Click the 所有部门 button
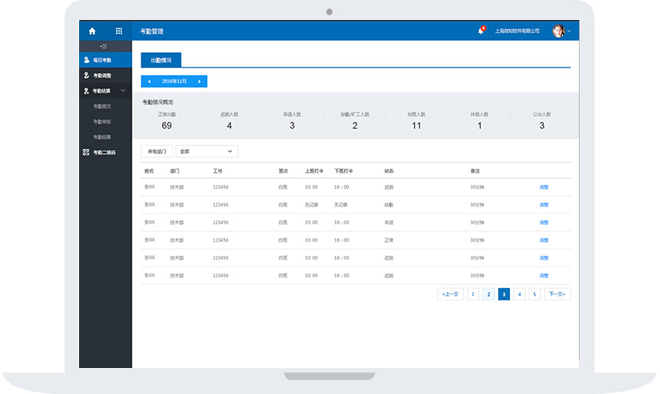This screenshot has width=660, height=394. (157, 152)
